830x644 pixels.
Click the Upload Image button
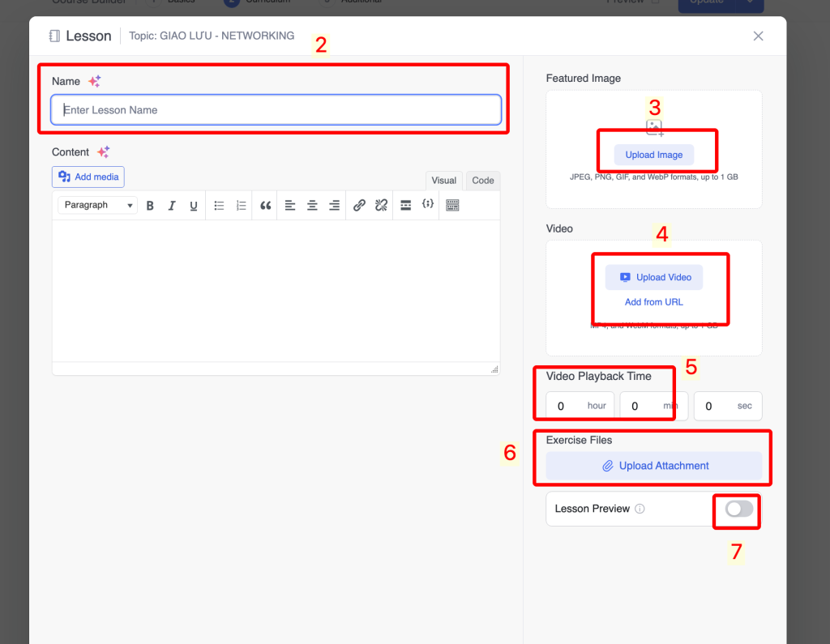(653, 155)
